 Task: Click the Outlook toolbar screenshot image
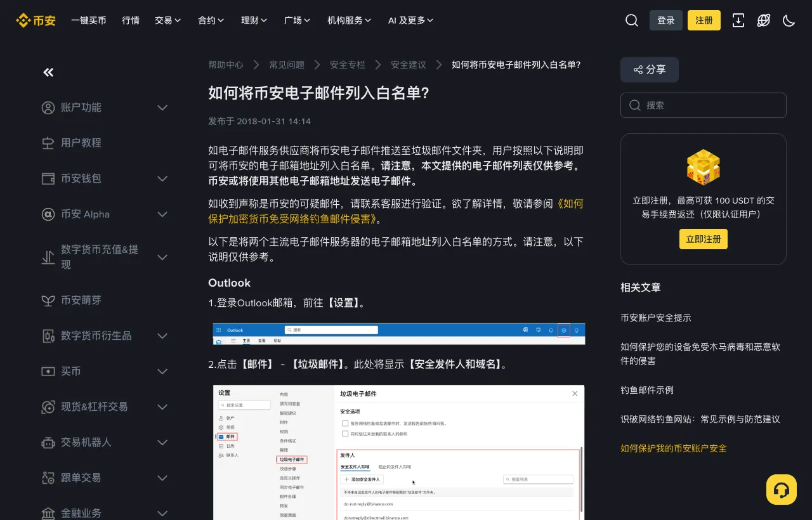(399, 334)
